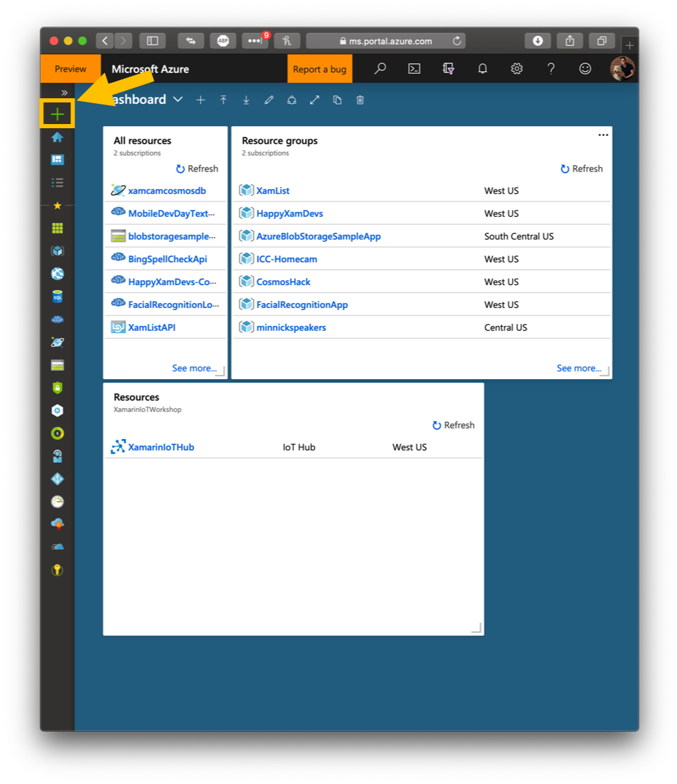Open Advisor cloud ribbon icon in sidebar
The width and height of the screenshot is (677, 784).
[x=57, y=524]
